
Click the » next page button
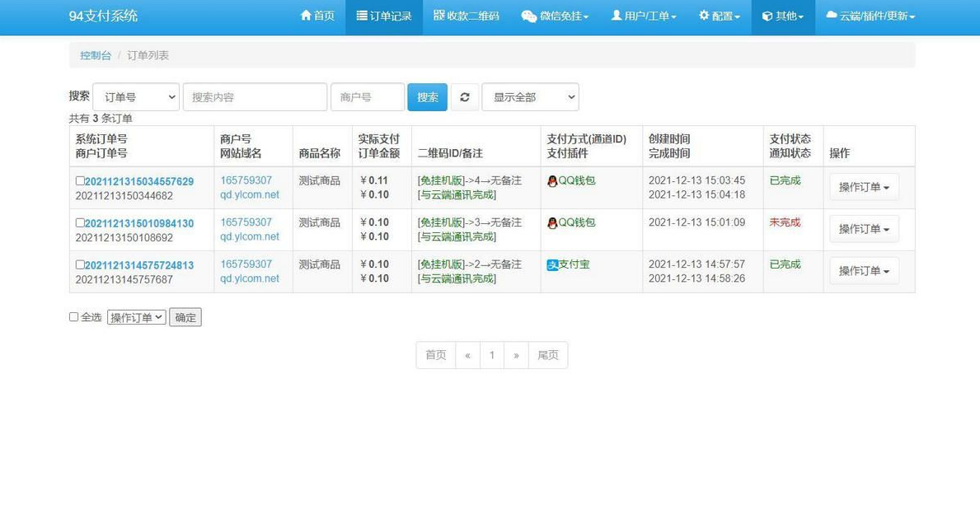click(x=516, y=355)
